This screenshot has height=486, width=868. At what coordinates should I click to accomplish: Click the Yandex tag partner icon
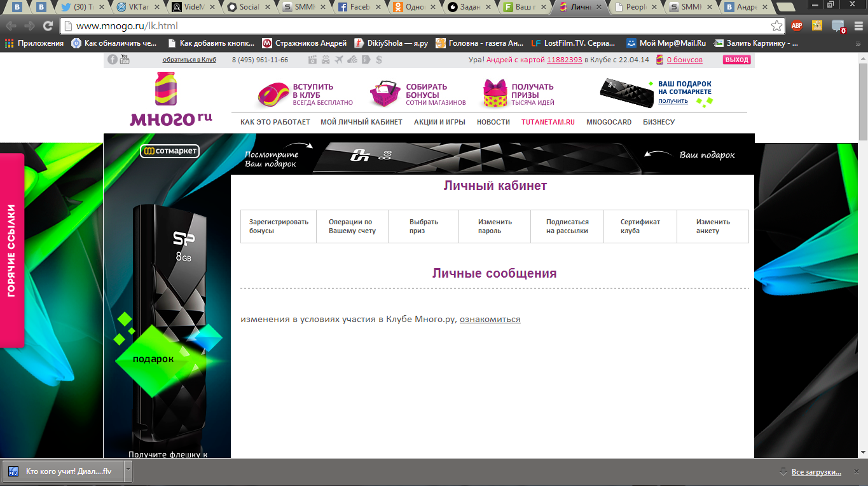coord(366,60)
